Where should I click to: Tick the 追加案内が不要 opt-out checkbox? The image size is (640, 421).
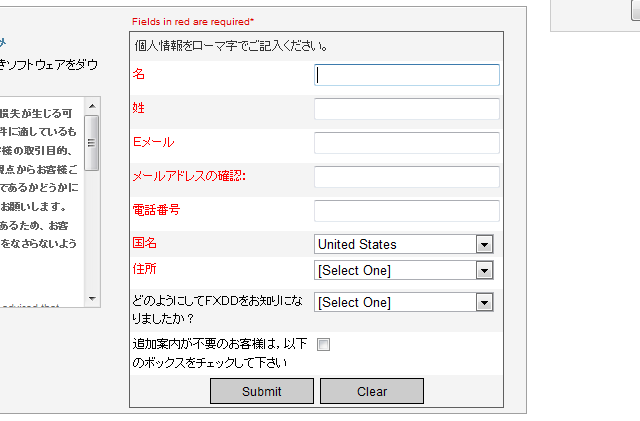coord(323,345)
